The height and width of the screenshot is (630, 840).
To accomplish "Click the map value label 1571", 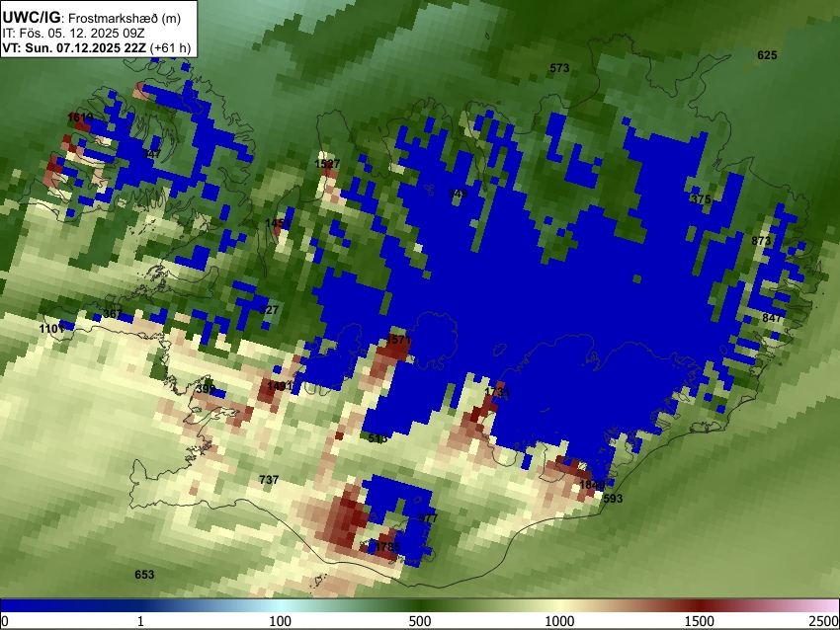I will [398, 340].
